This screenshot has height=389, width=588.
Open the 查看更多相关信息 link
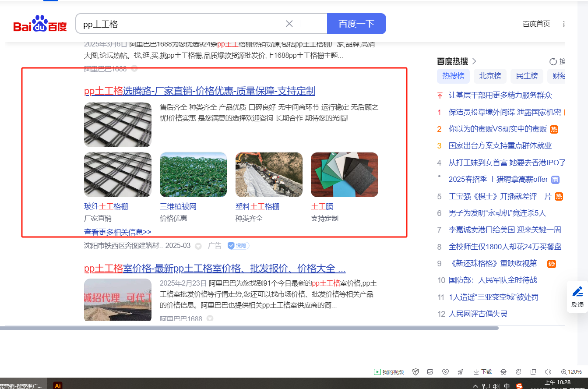coord(118,232)
